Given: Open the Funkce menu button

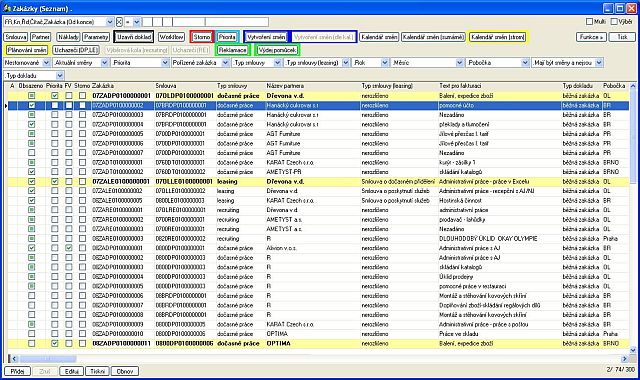Looking at the screenshot, I should pos(591,37).
